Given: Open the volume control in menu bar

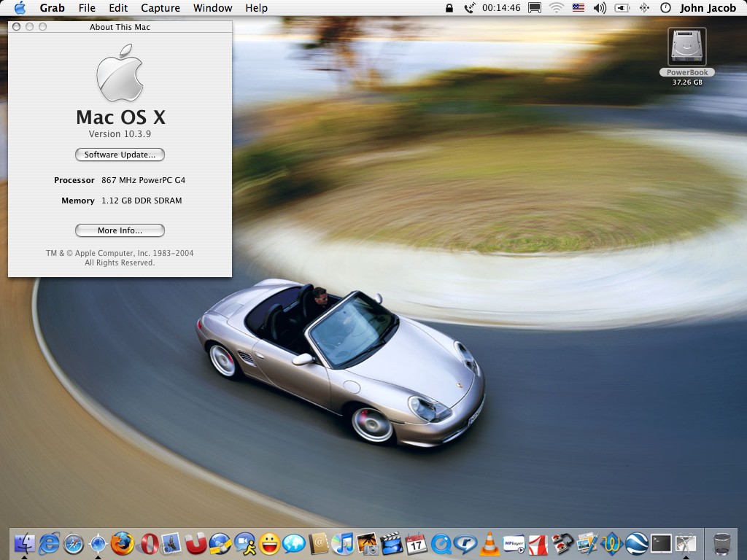Looking at the screenshot, I should pos(600,7).
